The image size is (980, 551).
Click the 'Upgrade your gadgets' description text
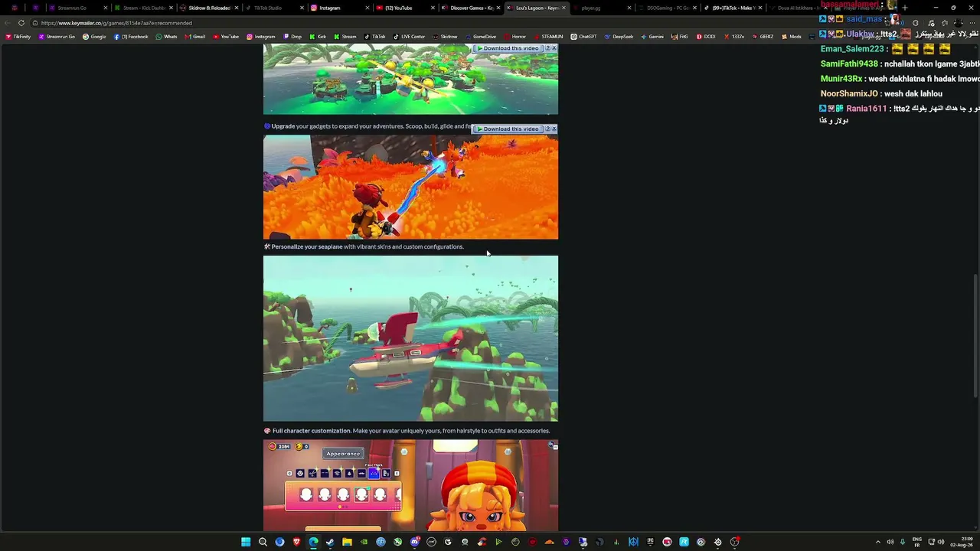tap(367, 126)
